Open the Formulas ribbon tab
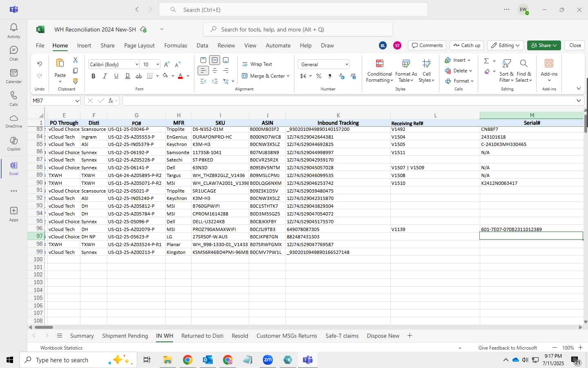The image size is (588, 368). click(x=176, y=45)
